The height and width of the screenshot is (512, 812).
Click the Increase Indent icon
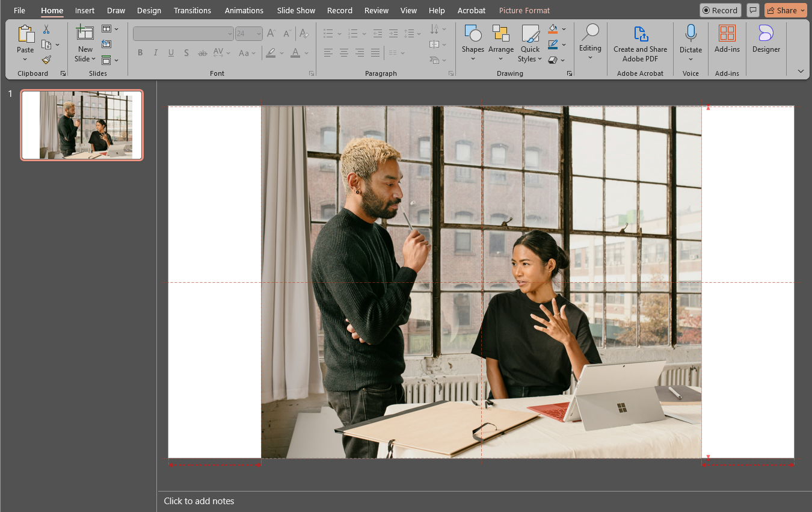point(393,34)
